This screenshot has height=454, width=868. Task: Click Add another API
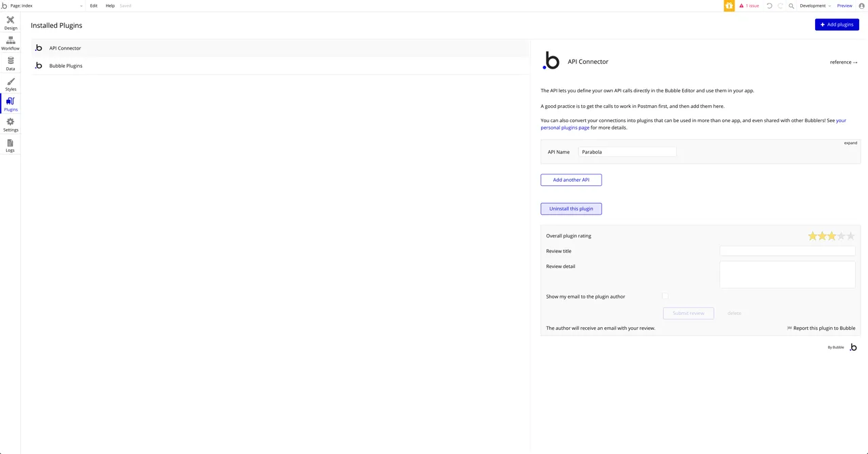[x=571, y=180]
